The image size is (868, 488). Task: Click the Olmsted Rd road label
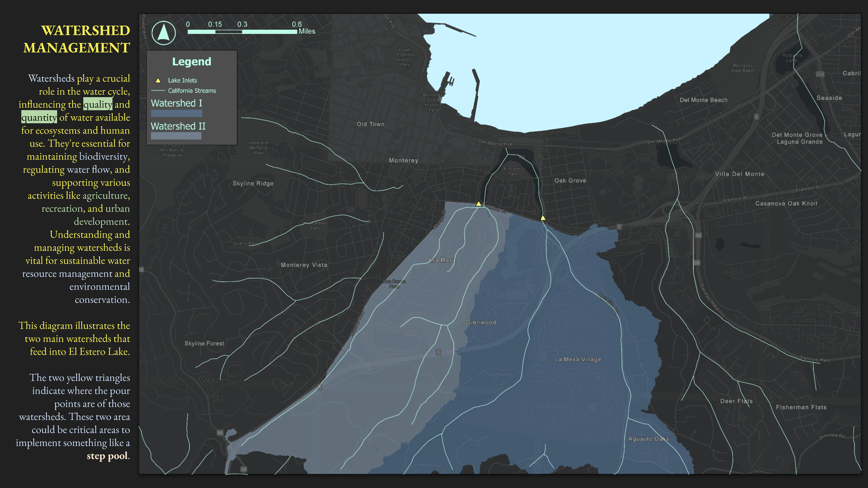point(832,436)
